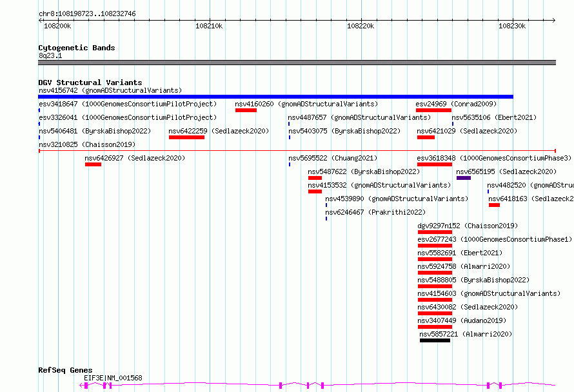Open the nsv4156742 gnomAD variant label
The width and height of the screenshot is (574, 392).
110,90
